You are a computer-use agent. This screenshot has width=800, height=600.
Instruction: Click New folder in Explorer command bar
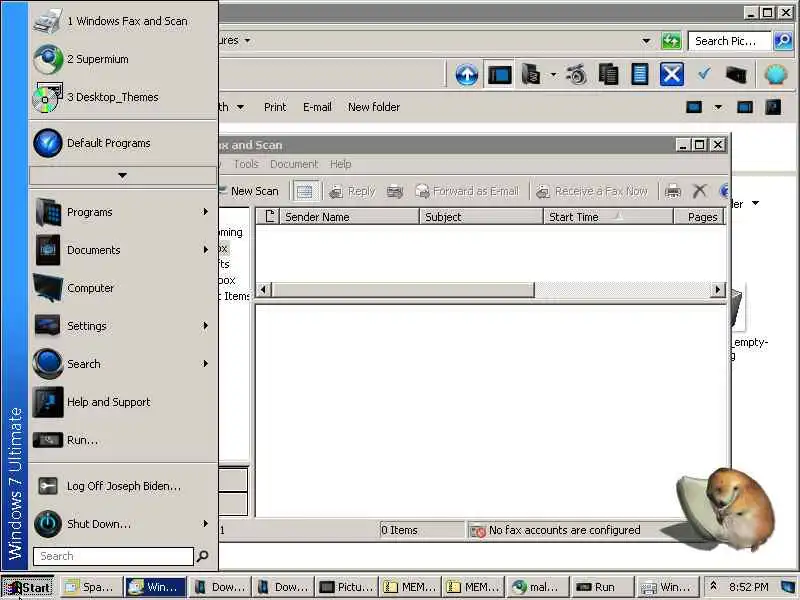click(373, 107)
